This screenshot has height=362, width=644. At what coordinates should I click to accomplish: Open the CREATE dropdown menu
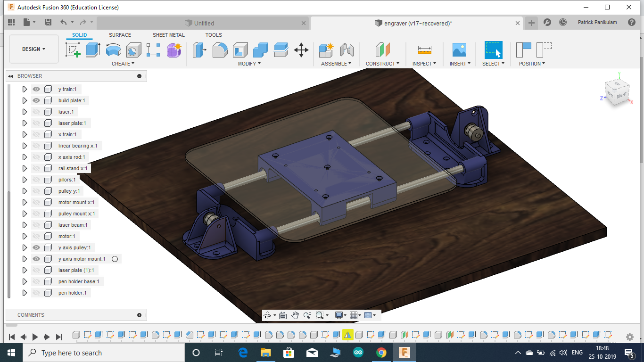click(123, 64)
